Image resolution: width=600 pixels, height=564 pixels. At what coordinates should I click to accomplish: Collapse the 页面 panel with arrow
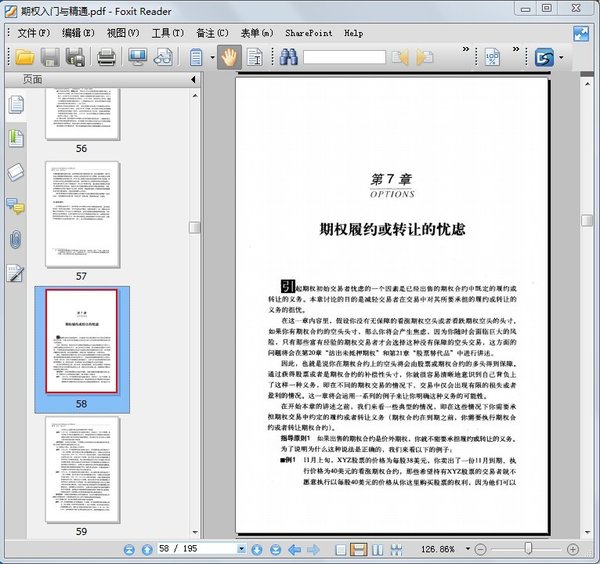coord(190,79)
